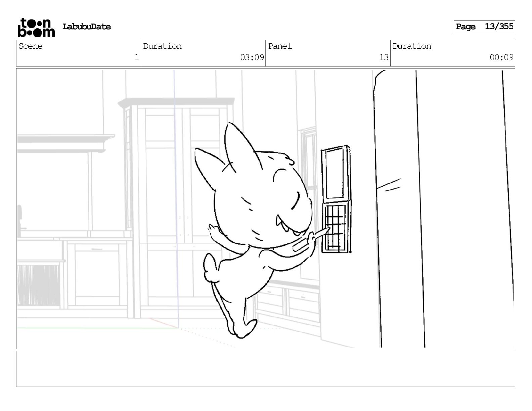Click the panel duration 00:09 value
This screenshot has height=411, width=532.
point(501,57)
